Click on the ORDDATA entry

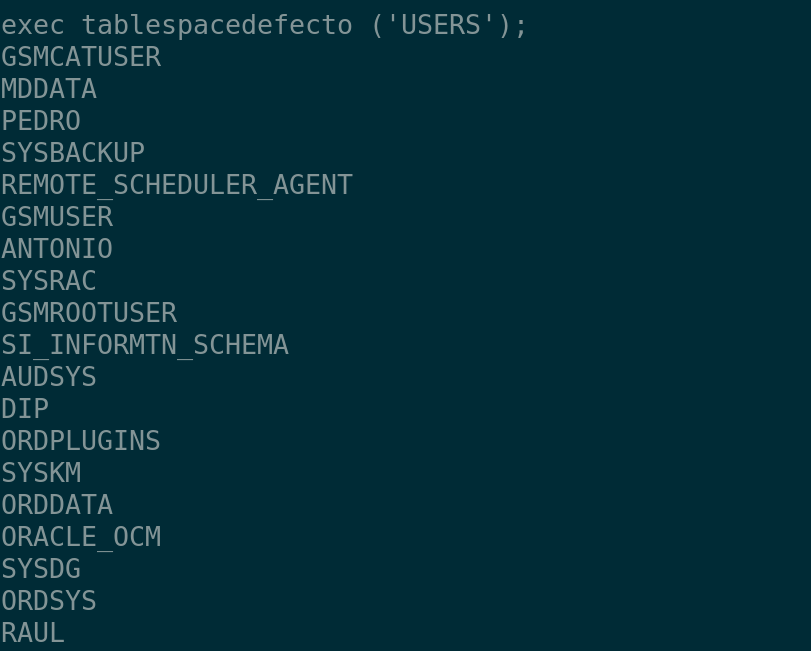point(57,505)
